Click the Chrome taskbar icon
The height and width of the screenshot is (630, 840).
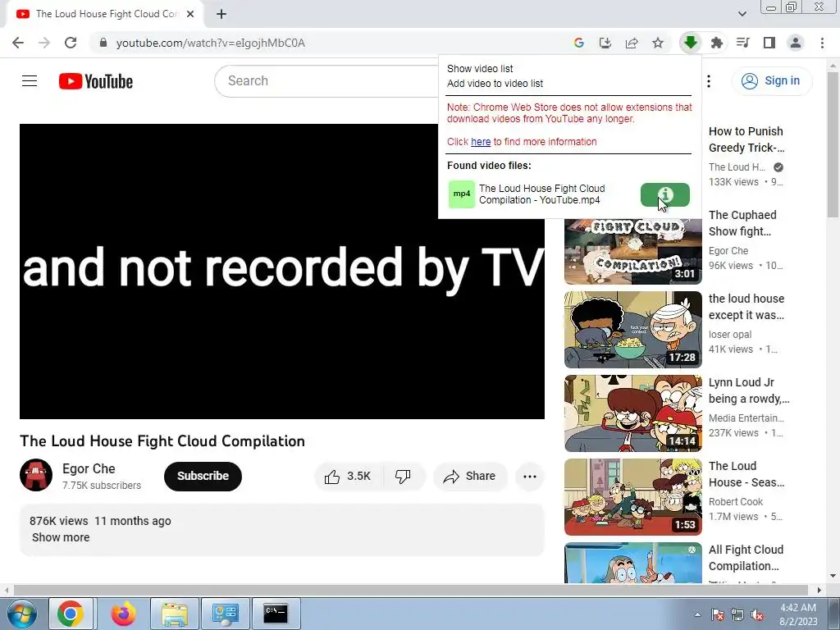pos(71,614)
